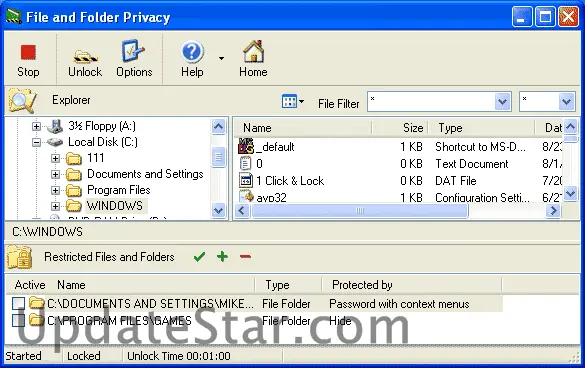Click the file list scroll left arrow
The image size is (585, 368).
pyautogui.click(x=242, y=210)
